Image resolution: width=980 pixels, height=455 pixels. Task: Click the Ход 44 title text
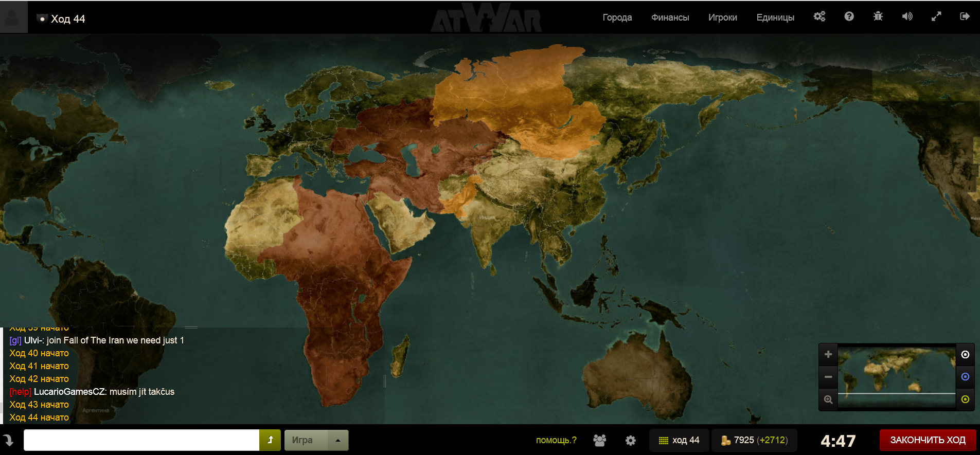tap(68, 19)
